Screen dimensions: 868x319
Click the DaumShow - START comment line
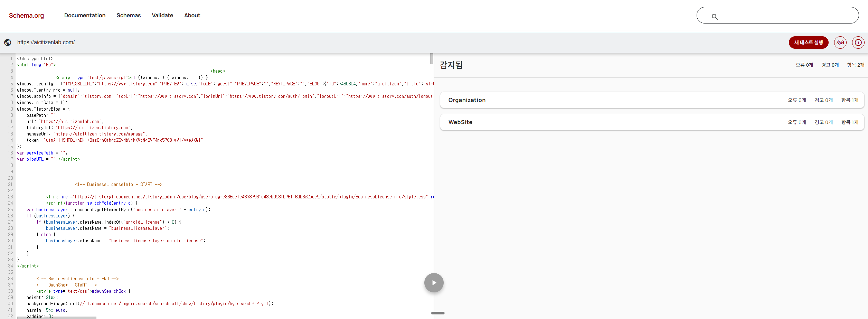pos(67,285)
